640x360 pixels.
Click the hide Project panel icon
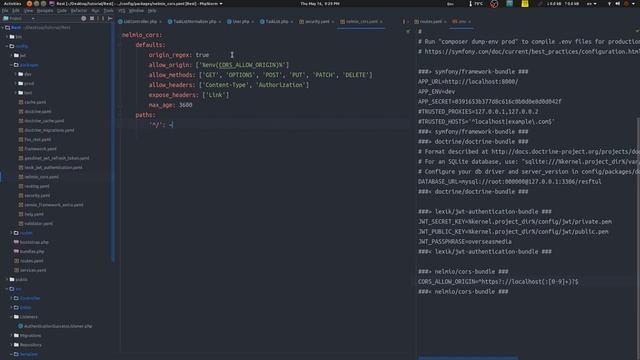pyautogui.click(x=110, y=18)
